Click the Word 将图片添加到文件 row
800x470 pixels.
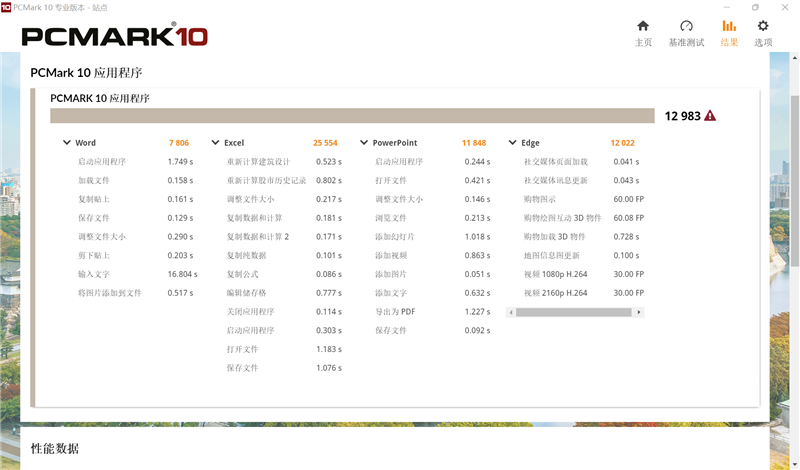pos(135,293)
